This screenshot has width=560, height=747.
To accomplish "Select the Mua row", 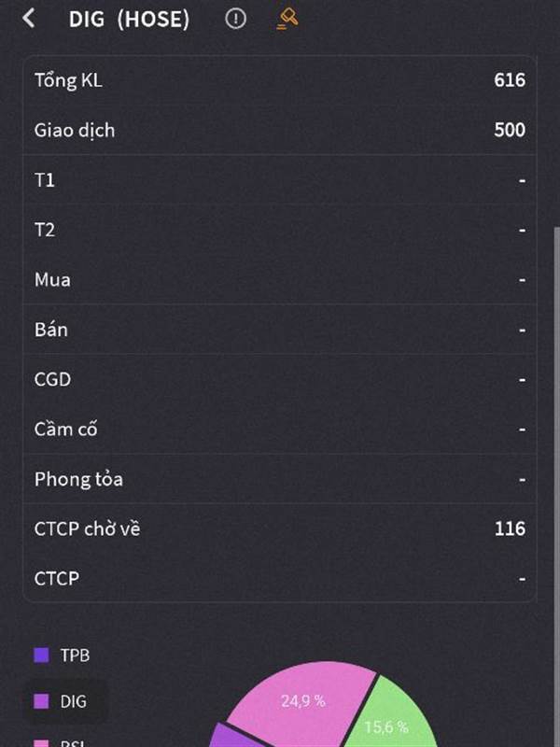I will [x=280, y=279].
